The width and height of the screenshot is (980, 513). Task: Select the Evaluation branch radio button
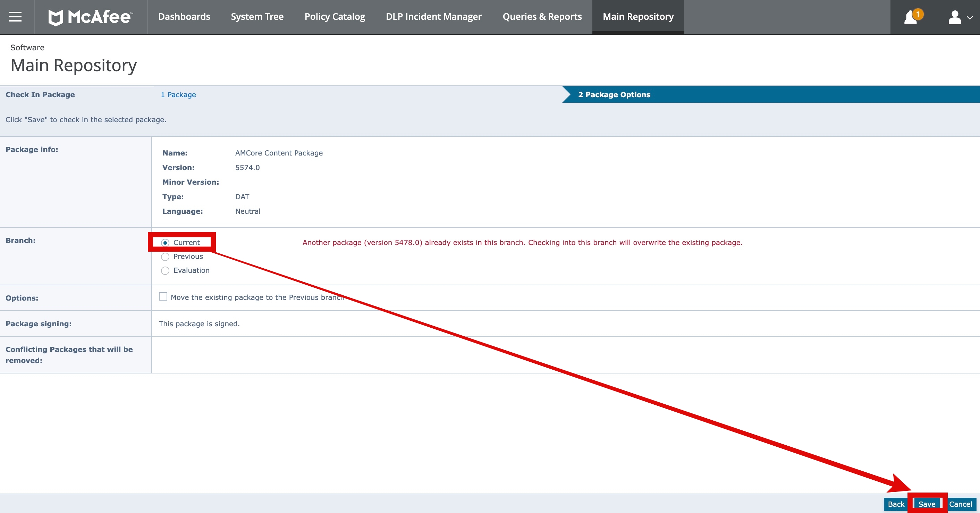165,271
